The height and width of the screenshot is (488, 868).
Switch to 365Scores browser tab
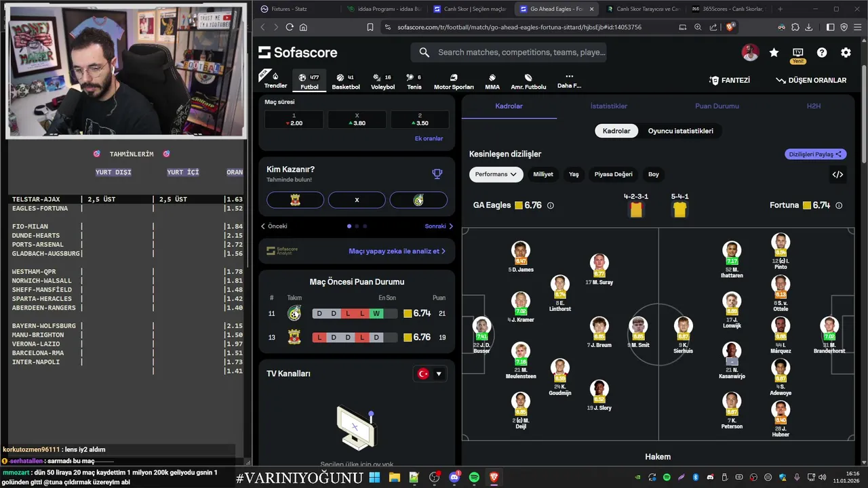[x=728, y=9]
